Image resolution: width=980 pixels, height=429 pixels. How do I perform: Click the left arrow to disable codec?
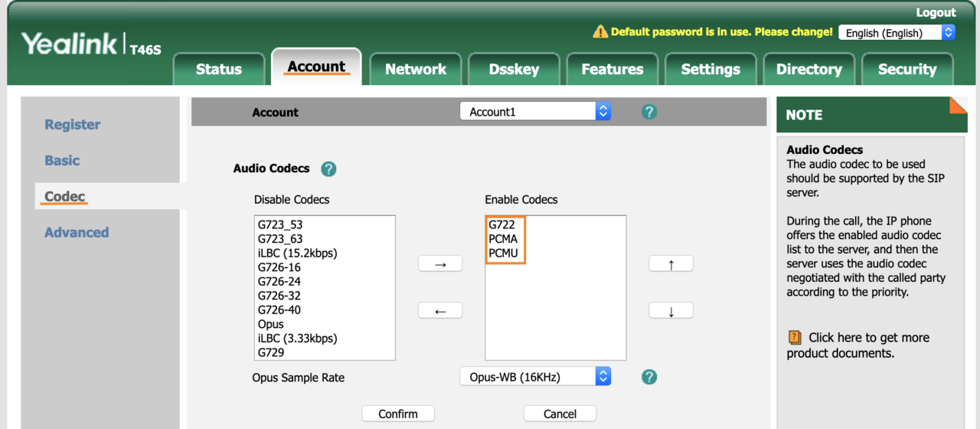tap(440, 311)
